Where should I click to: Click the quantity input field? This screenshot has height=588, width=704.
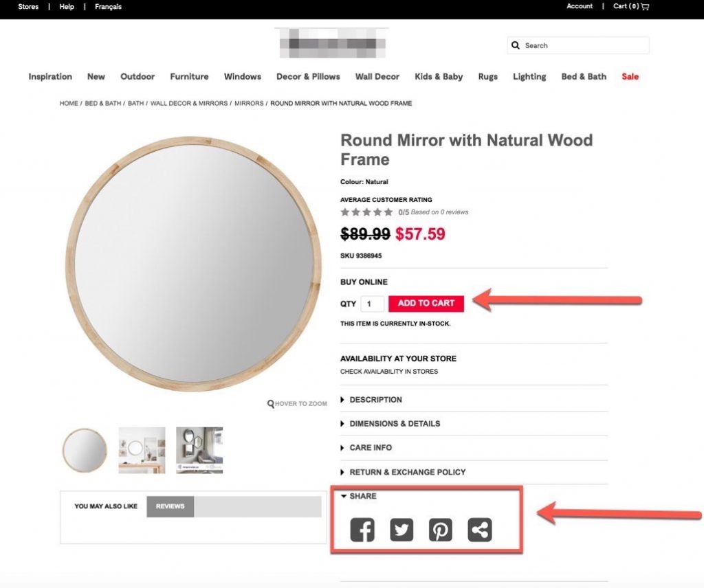(x=372, y=304)
